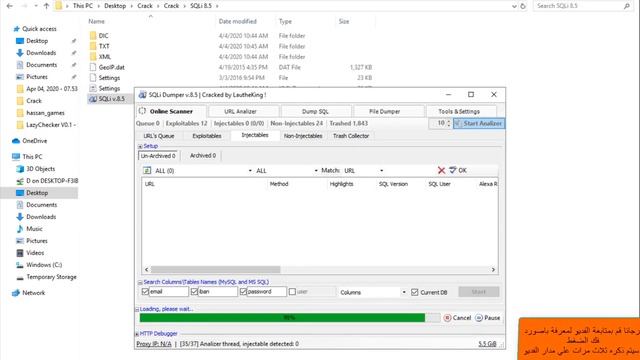The width and height of the screenshot is (640, 360).
Task: Click the red X clear filter icon
Action: coord(441,170)
